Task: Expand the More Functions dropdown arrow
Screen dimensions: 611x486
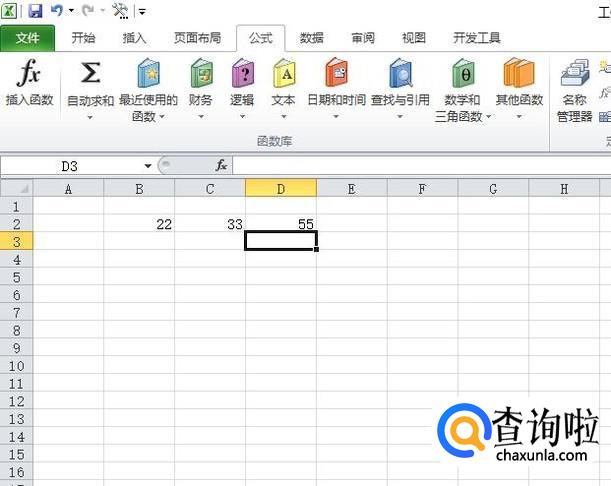Action: (519, 116)
